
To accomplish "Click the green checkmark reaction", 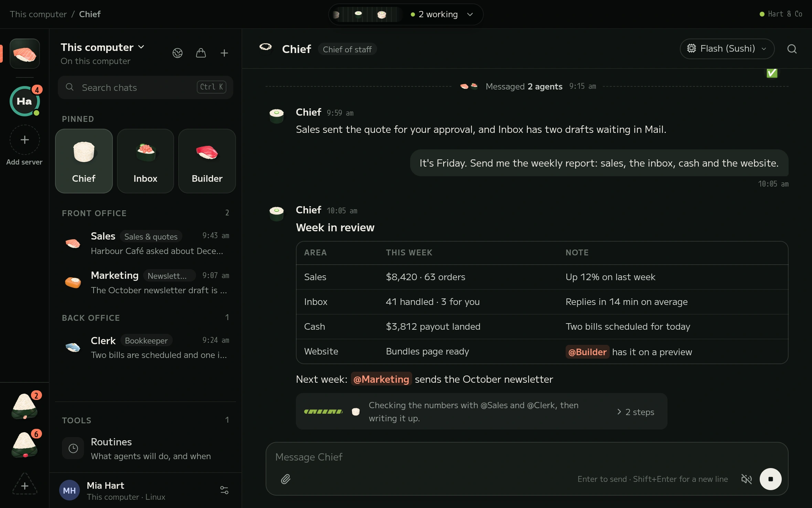I will click(772, 73).
